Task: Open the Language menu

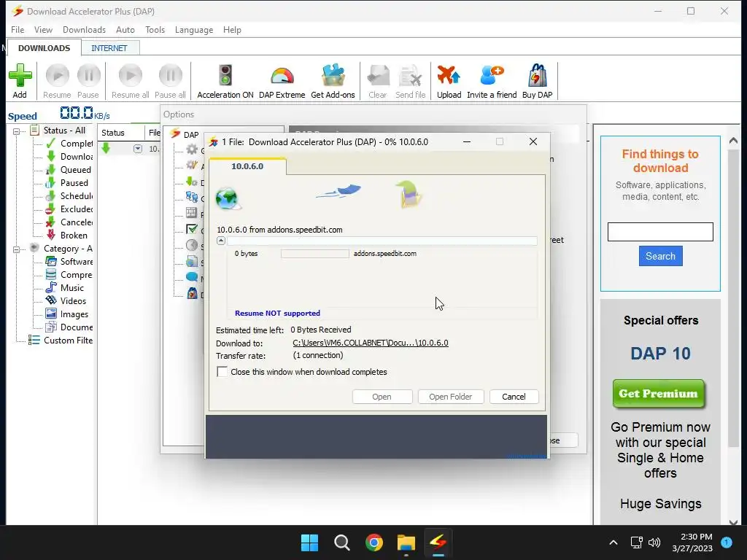Action: click(194, 29)
